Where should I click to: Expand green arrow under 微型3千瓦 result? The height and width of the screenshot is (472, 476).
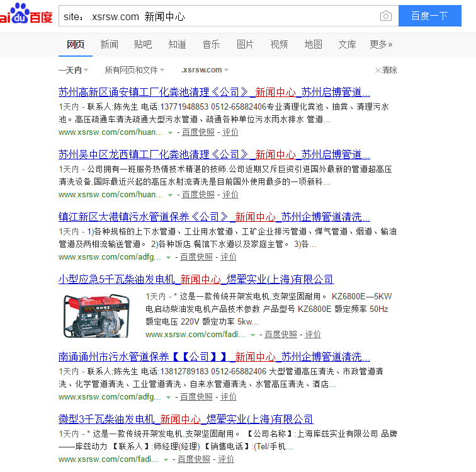166,460
